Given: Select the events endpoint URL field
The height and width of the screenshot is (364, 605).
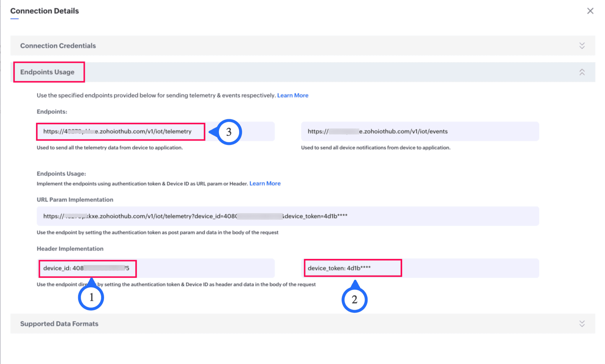Looking at the screenshot, I should pos(419,131).
